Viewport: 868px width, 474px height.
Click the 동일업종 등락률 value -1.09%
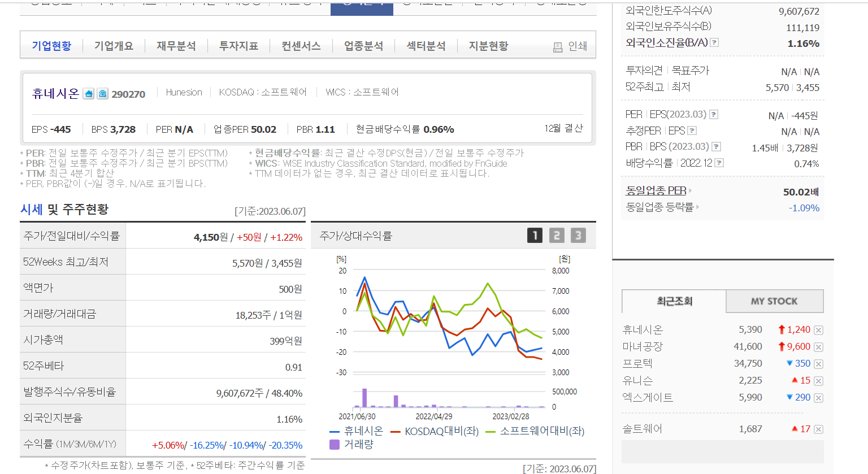pos(804,208)
